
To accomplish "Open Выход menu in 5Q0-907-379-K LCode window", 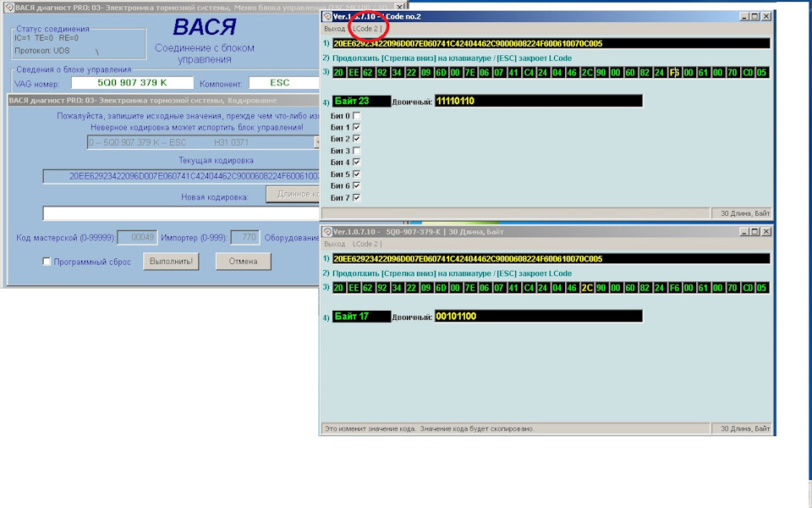I will click(334, 244).
